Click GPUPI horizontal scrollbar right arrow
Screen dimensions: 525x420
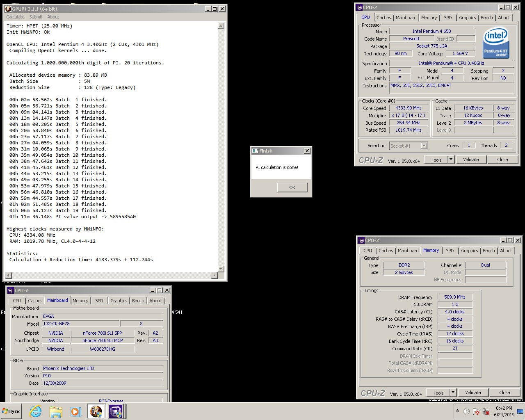point(215,276)
